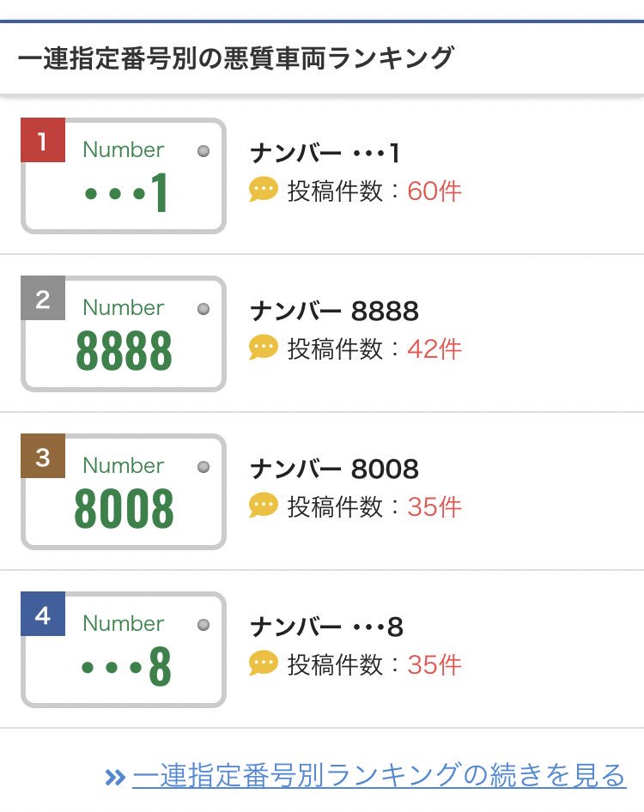Open the ナンバー 8008 entry title

[x=334, y=470]
